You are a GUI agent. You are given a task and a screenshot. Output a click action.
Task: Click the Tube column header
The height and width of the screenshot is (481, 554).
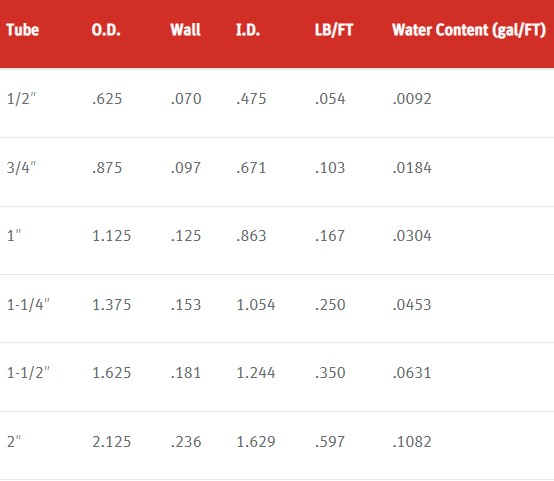coord(23,30)
